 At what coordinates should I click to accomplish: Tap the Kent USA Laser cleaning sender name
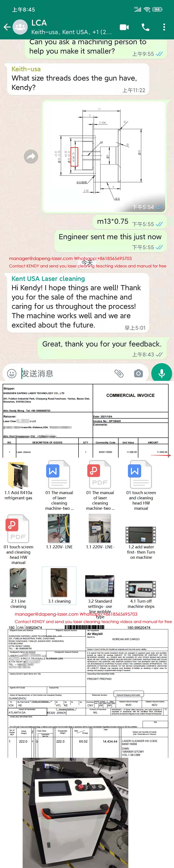point(48,279)
